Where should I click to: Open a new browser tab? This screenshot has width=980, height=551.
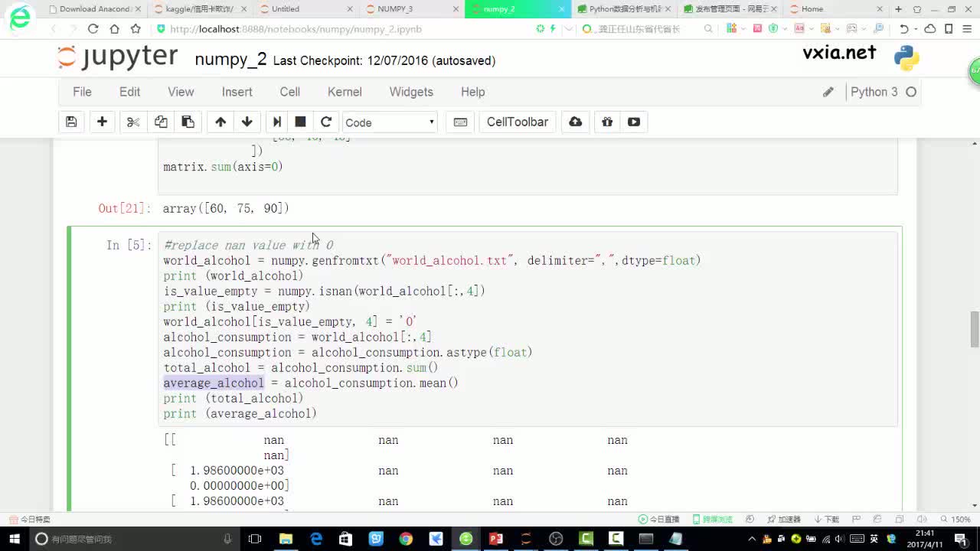pyautogui.click(x=899, y=9)
